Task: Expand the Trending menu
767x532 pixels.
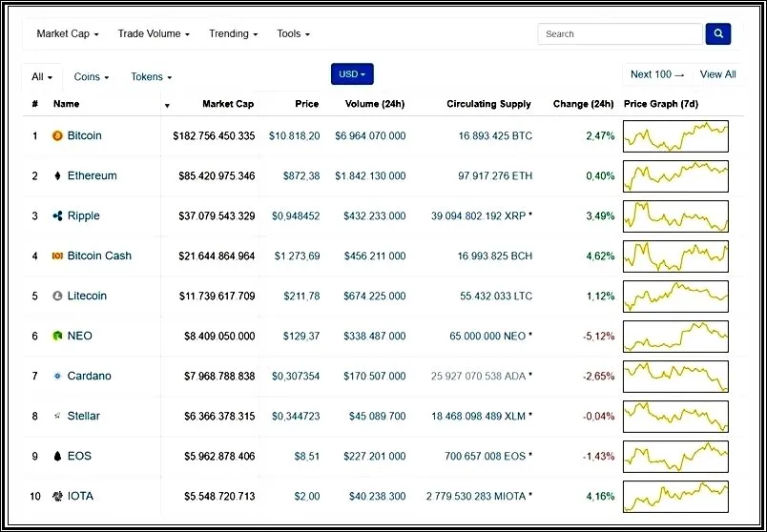Action: pos(234,33)
